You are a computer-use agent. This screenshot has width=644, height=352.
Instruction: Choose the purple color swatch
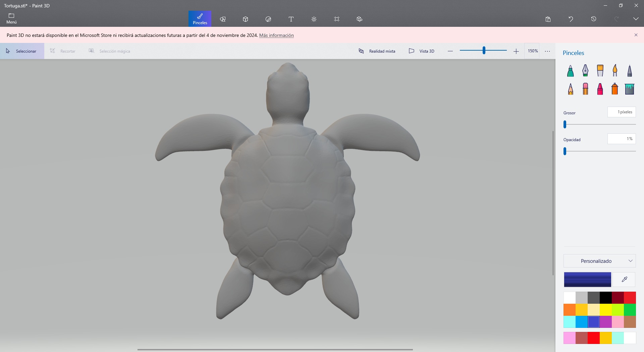(606, 322)
